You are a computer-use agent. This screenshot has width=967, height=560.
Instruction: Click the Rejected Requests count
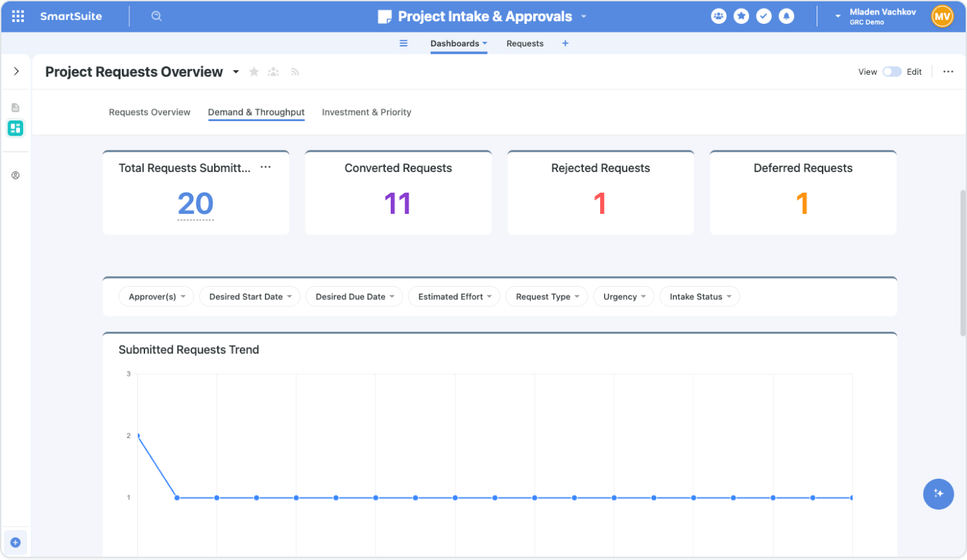coord(600,204)
